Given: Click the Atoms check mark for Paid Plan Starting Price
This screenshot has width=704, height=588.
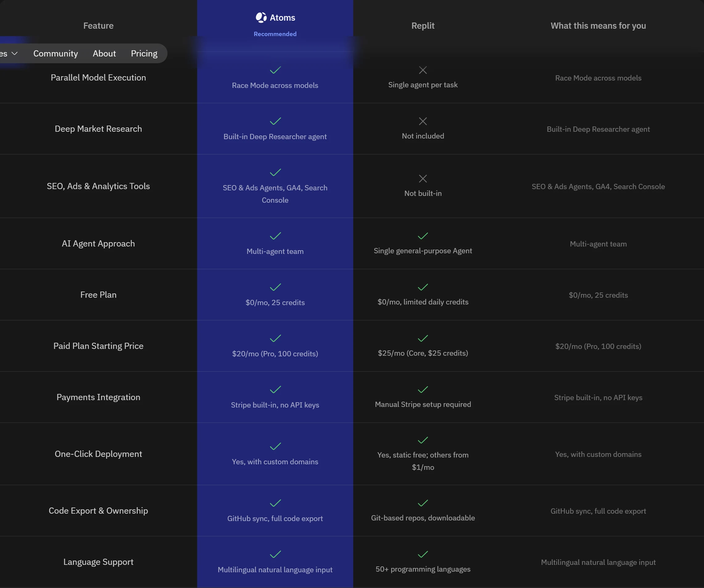Looking at the screenshot, I should click(275, 338).
